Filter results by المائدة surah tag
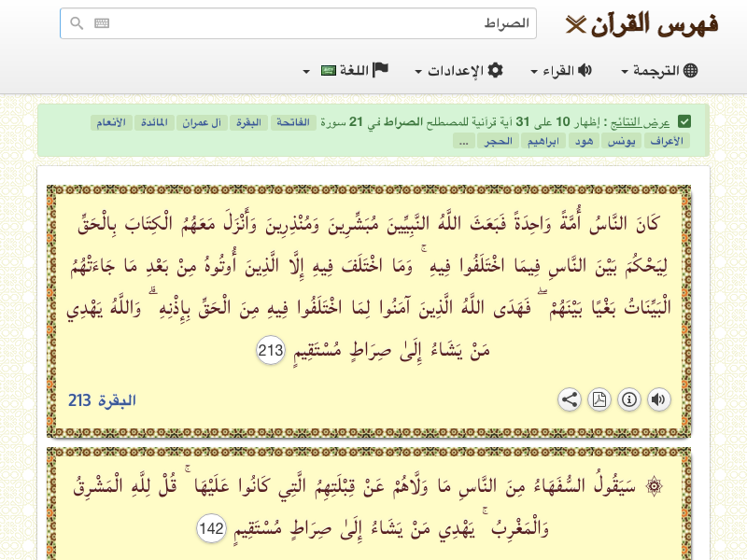Viewport: 747px width, 560px height. click(x=154, y=122)
